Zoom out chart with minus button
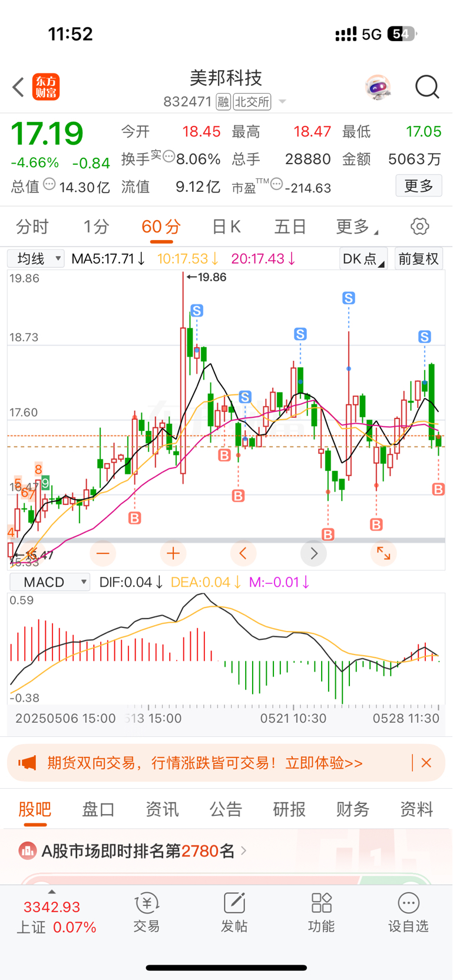This screenshot has height=980, width=453. (103, 553)
